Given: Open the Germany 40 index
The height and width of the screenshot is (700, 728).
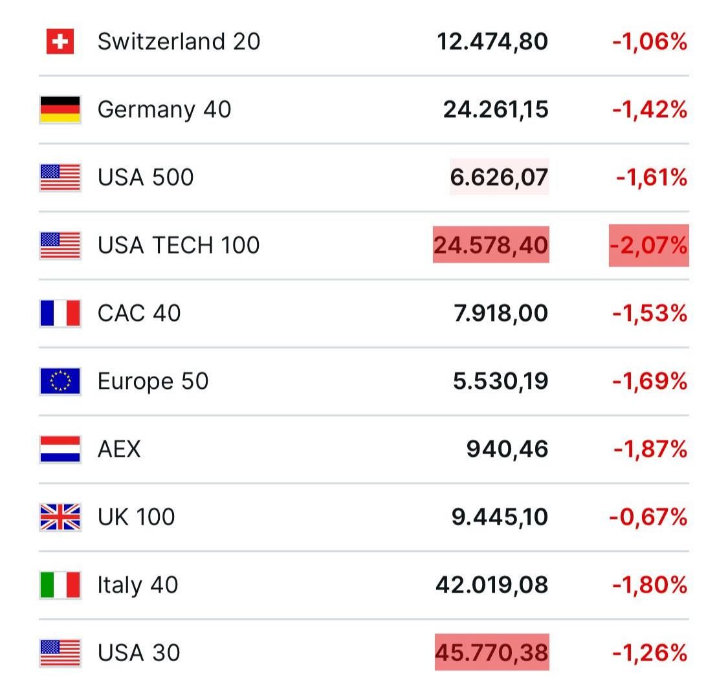Looking at the screenshot, I should (164, 109).
